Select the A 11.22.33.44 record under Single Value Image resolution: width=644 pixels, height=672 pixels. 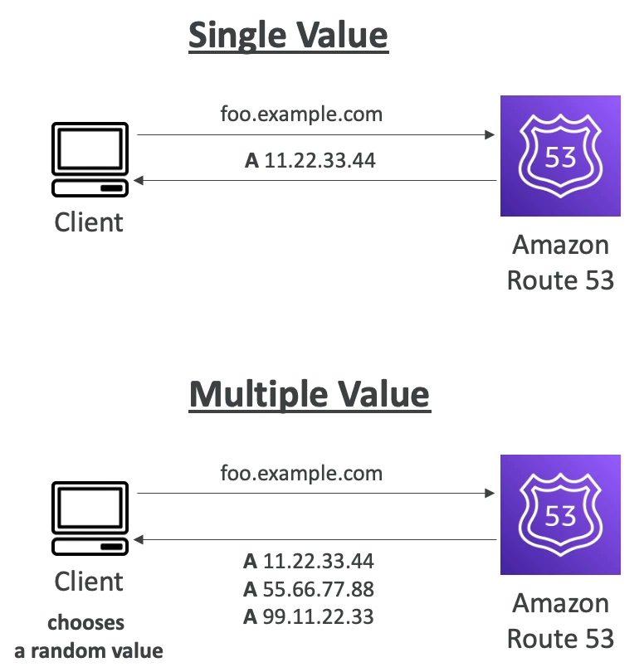[x=310, y=160]
